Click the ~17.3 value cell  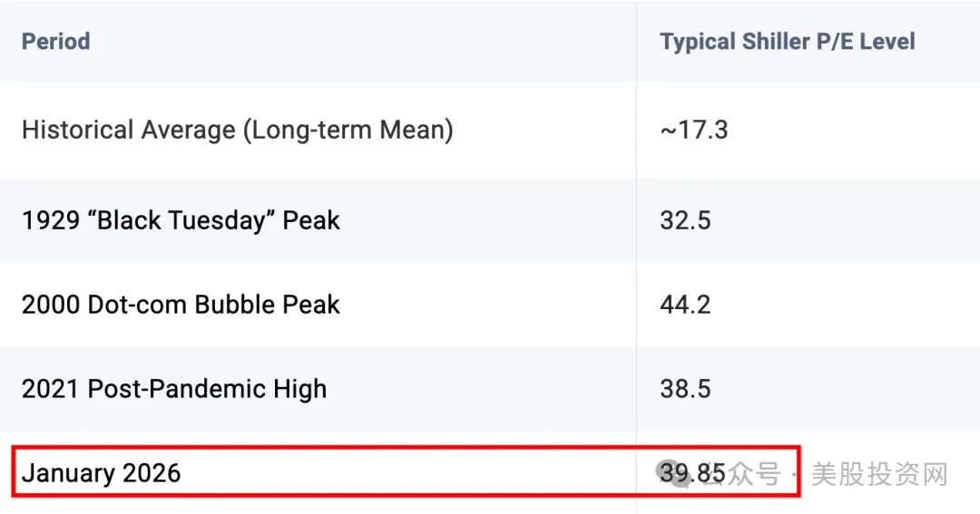click(694, 130)
